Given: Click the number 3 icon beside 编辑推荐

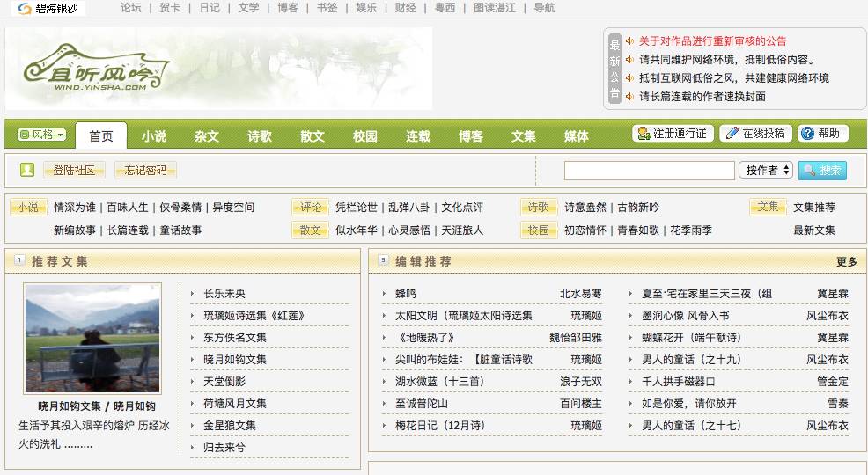Looking at the screenshot, I should pyautogui.click(x=383, y=259).
